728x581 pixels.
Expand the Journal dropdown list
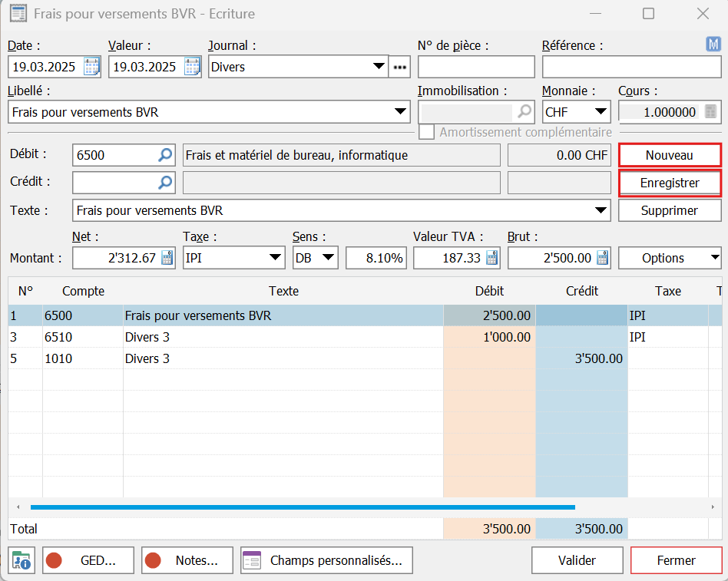click(379, 67)
